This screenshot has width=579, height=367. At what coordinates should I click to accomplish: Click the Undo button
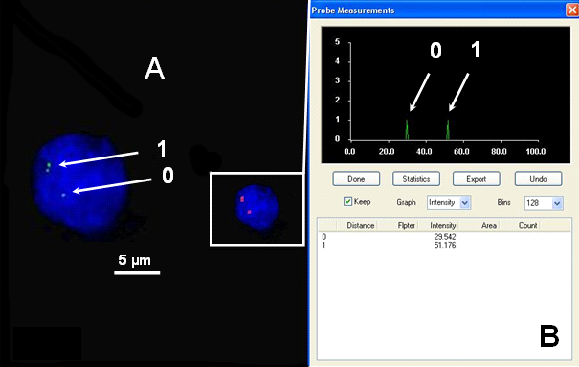[x=538, y=179]
